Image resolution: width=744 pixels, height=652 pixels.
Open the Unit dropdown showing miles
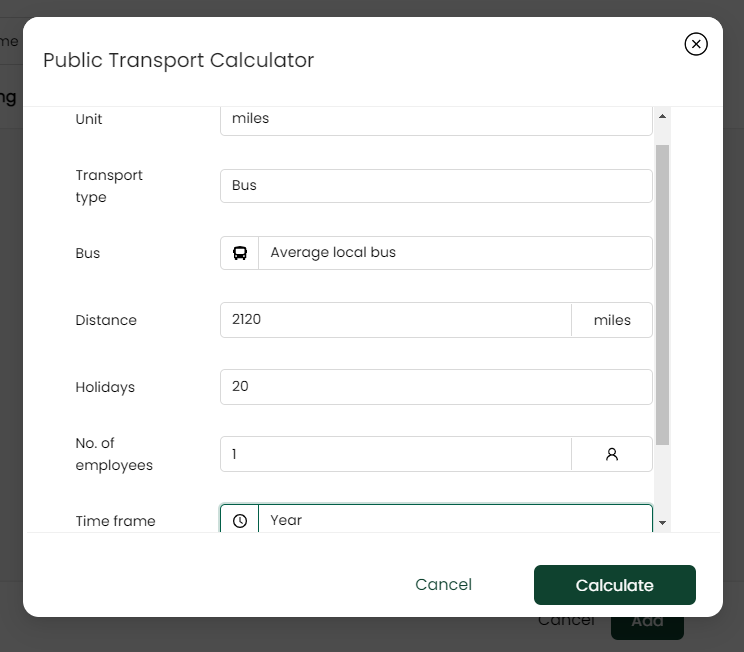[x=436, y=121]
